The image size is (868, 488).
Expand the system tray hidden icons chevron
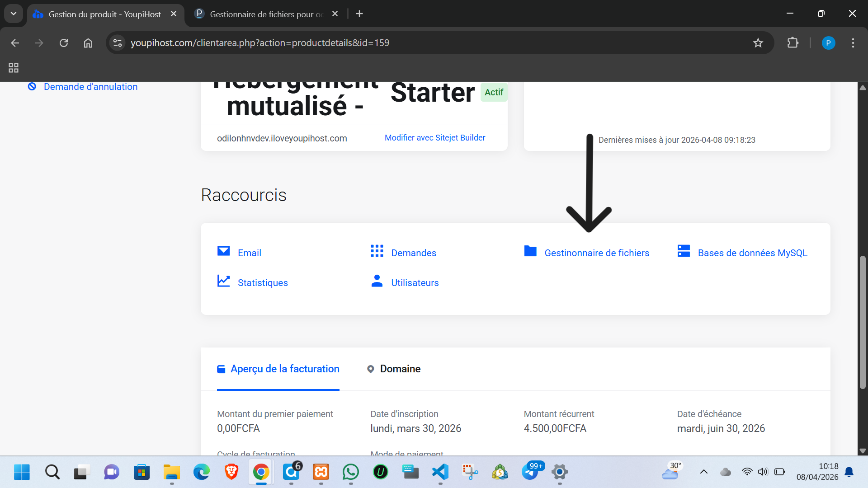(x=703, y=472)
